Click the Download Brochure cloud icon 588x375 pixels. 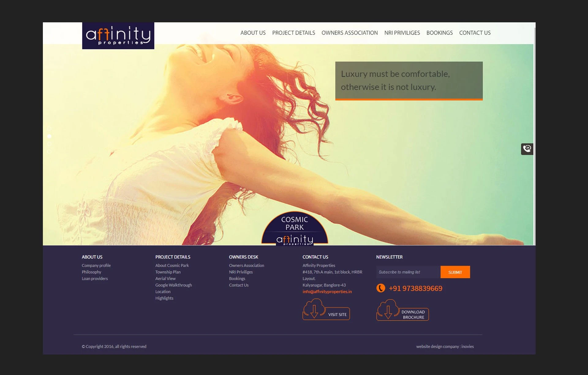(x=387, y=310)
